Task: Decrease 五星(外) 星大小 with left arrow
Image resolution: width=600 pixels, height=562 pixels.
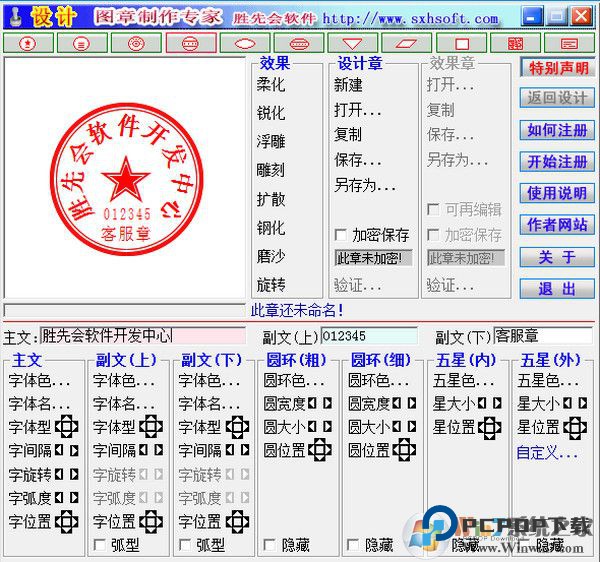Action: tap(567, 403)
